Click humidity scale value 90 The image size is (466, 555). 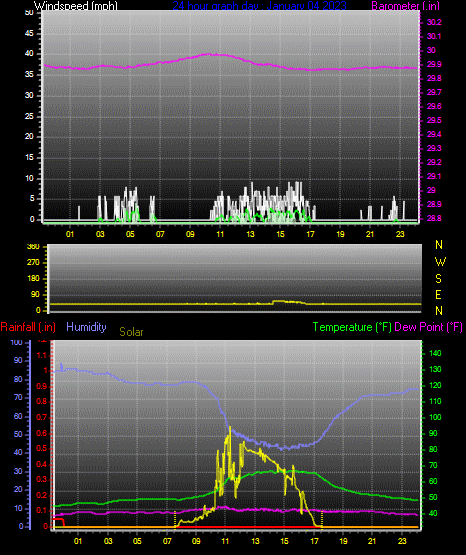18,360
